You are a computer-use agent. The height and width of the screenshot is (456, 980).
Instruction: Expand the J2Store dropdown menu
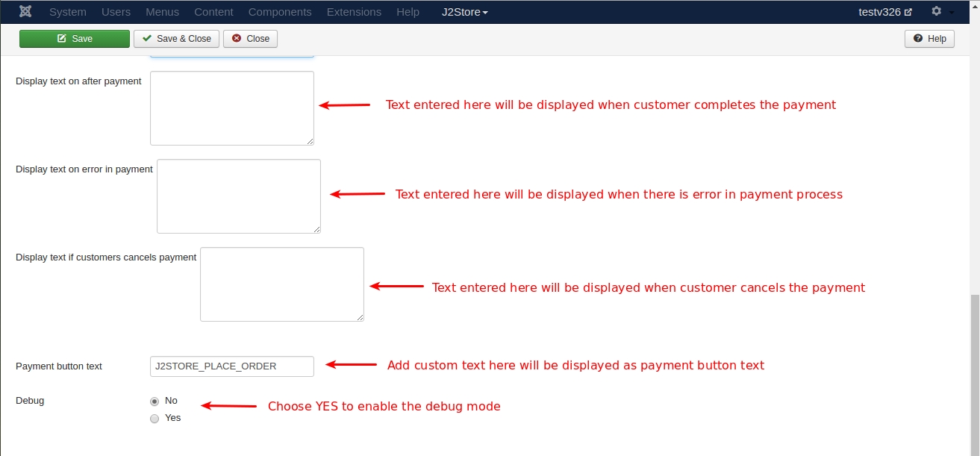pos(465,12)
